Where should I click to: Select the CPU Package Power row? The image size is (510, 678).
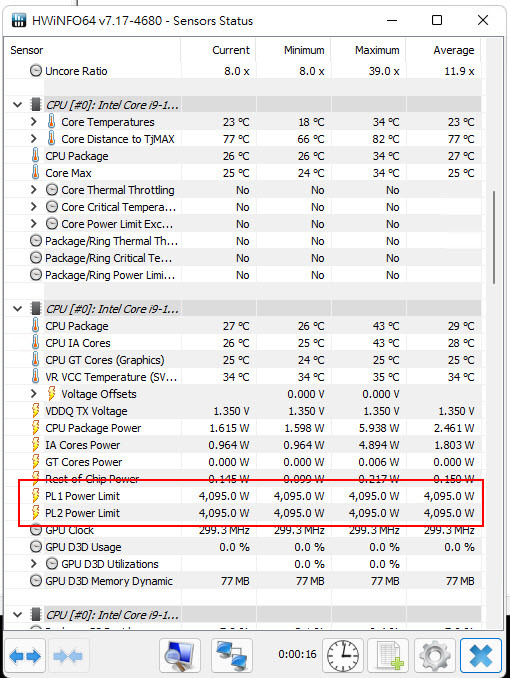click(x=244, y=428)
